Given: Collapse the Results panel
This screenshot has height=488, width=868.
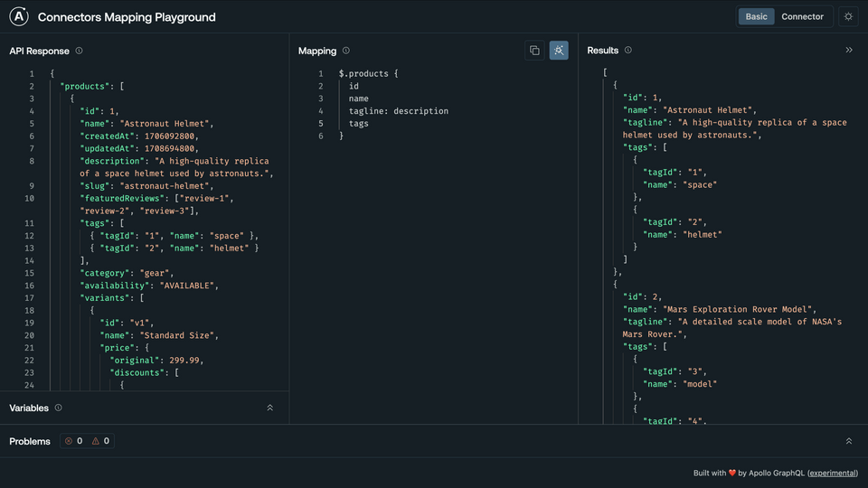Looking at the screenshot, I should (x=848, y=51).
